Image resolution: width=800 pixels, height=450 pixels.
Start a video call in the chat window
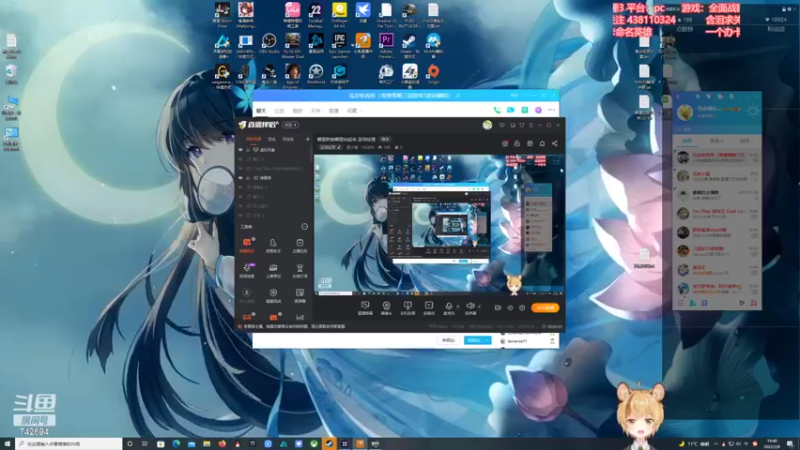click(x=511, y=110)
